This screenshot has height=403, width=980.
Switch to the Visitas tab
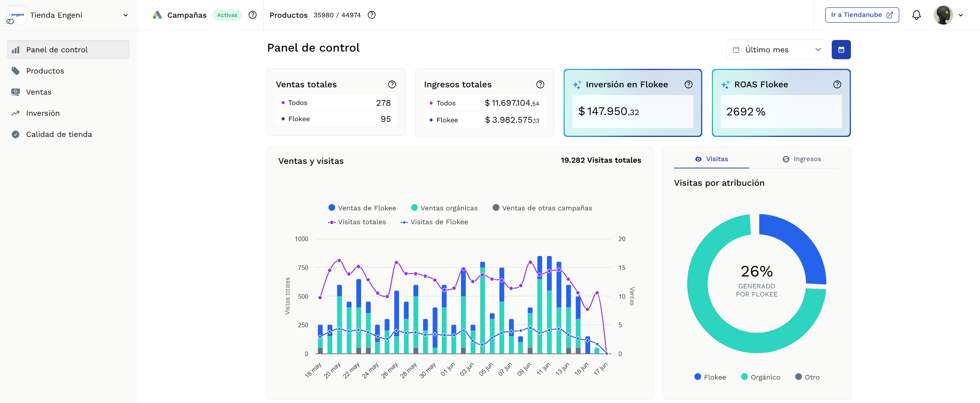point(711,159)
